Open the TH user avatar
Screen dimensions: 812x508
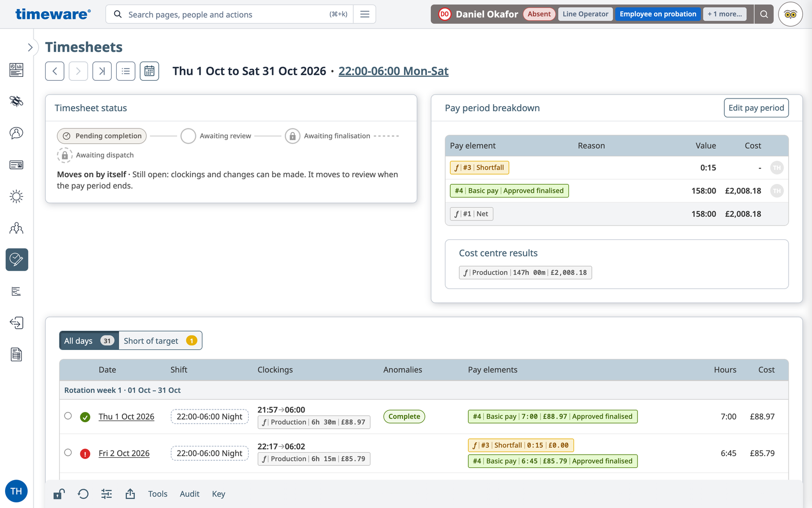16,491
